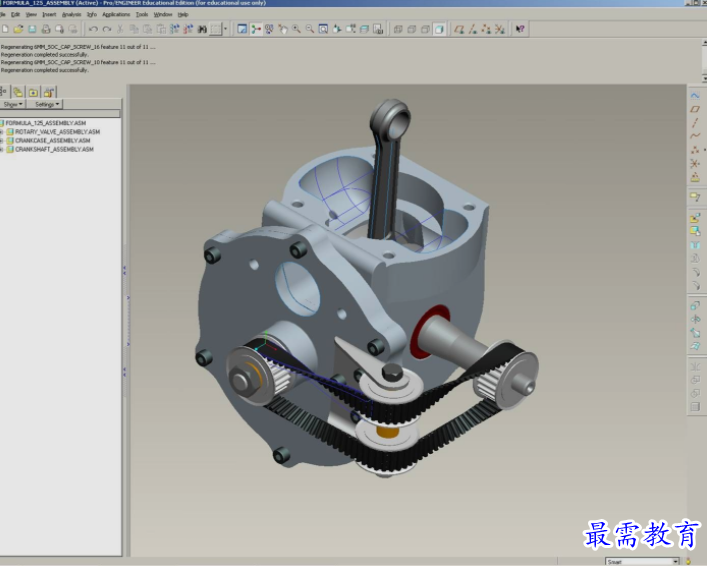Select Wireframe display style
This screenshot has width=707, height=566.
pyautogui.click(x=398, y=29)
